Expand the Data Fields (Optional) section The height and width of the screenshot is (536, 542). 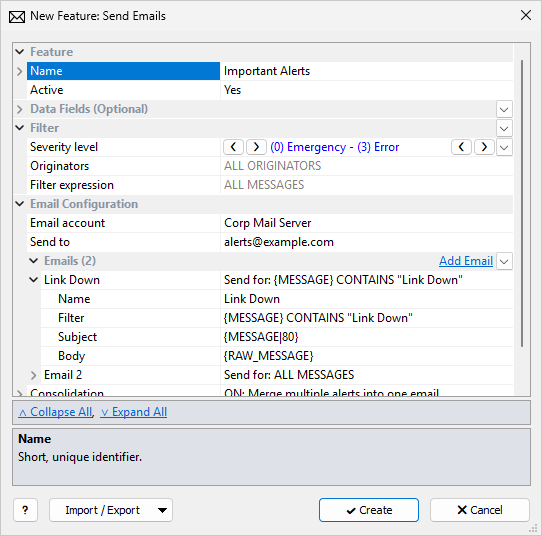click(x=20, y=109)
